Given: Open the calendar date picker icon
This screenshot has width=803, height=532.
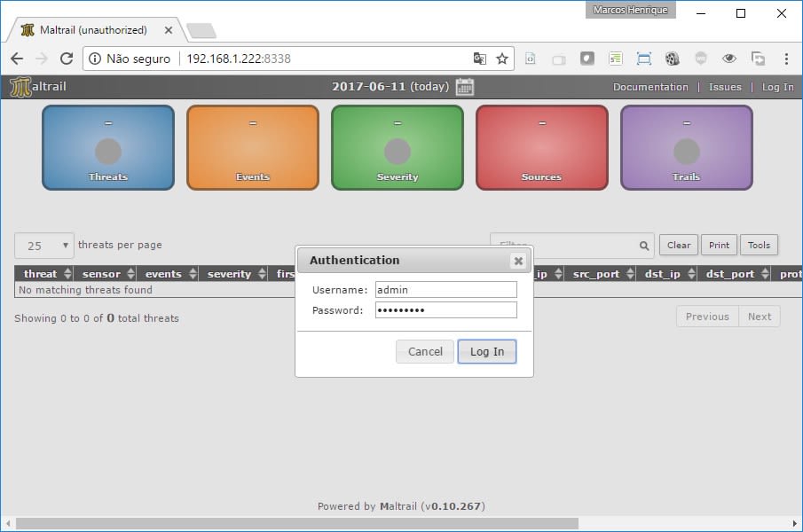Looking at the screenshot, I should (x=464, y=87).
